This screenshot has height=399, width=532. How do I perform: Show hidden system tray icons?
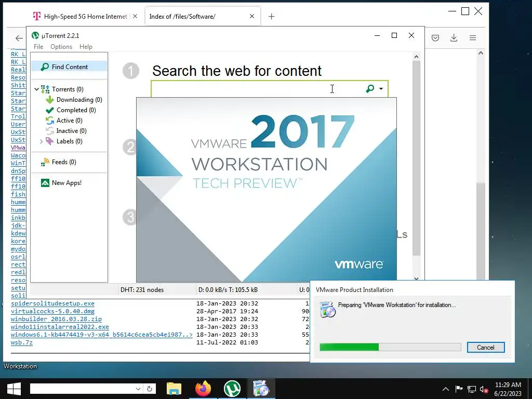pyautogui.click(x=445, y=389)
